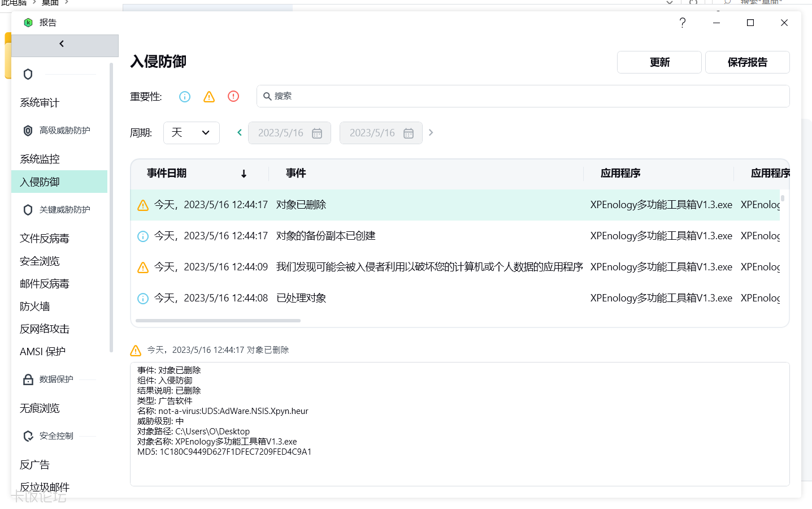Open the end date calendar picker
Viewport: 812px width, 509px height.
point(409,133)
